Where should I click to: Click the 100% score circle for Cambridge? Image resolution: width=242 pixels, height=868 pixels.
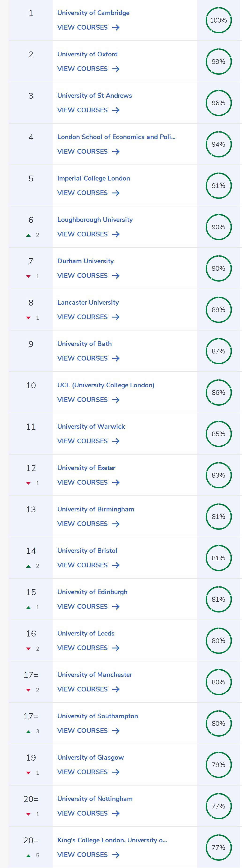pyautogui.click(x=219, y=20)
